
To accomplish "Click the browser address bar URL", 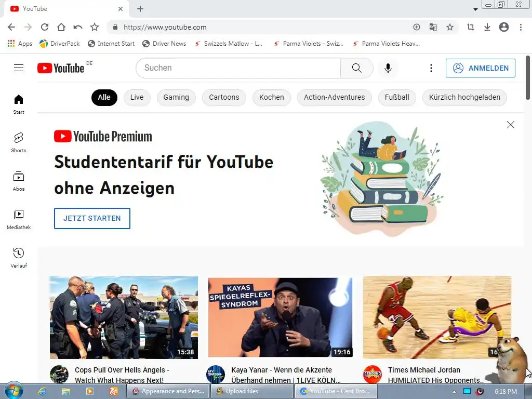I will (x=165, y=27).
